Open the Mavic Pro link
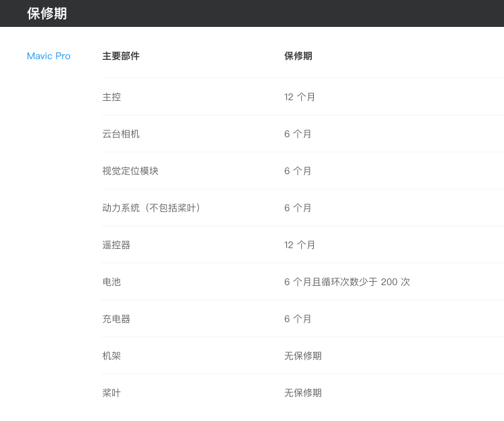The image size is (504, 421). coord(48,56)
